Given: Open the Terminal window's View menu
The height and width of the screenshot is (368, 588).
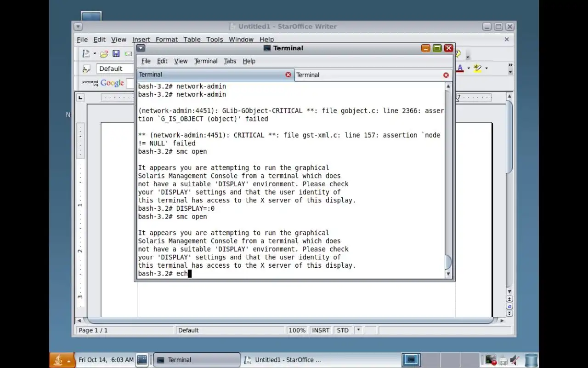Looking at the screenshot, I should coord(181,61).
